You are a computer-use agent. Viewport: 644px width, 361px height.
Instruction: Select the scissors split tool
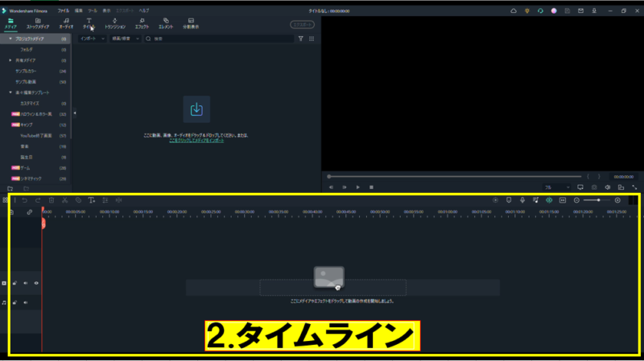point(65,200)
